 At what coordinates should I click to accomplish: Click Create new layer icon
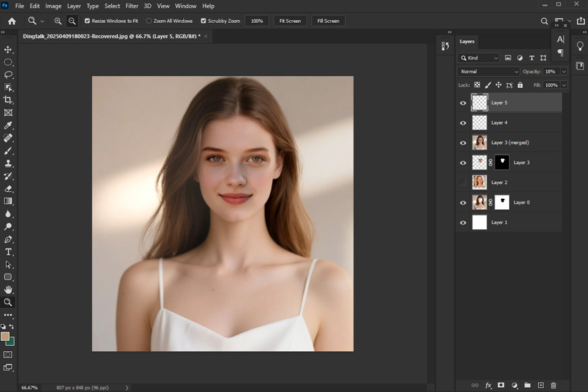pos(540,385)
